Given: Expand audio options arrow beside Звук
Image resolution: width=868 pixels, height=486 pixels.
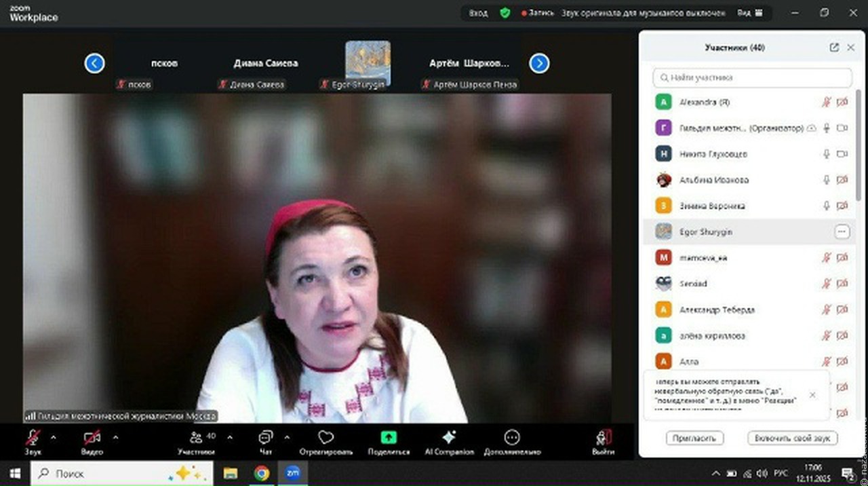Looking at the screenshot, I should pyautogui.click(x=54, y=437).
